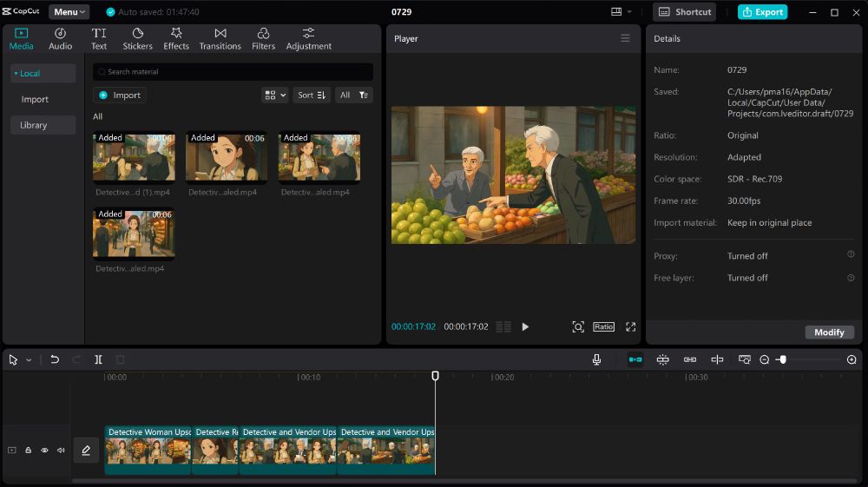This screenshot has height=487, width=868.
Task: Toggle auto snapping
Action: pos(662,359)
